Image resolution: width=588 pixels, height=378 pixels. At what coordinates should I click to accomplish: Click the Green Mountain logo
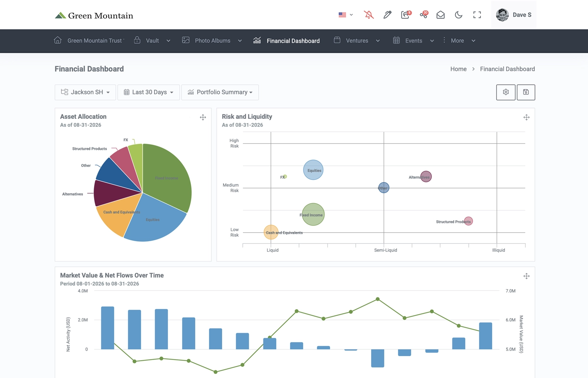coord(94,16)
